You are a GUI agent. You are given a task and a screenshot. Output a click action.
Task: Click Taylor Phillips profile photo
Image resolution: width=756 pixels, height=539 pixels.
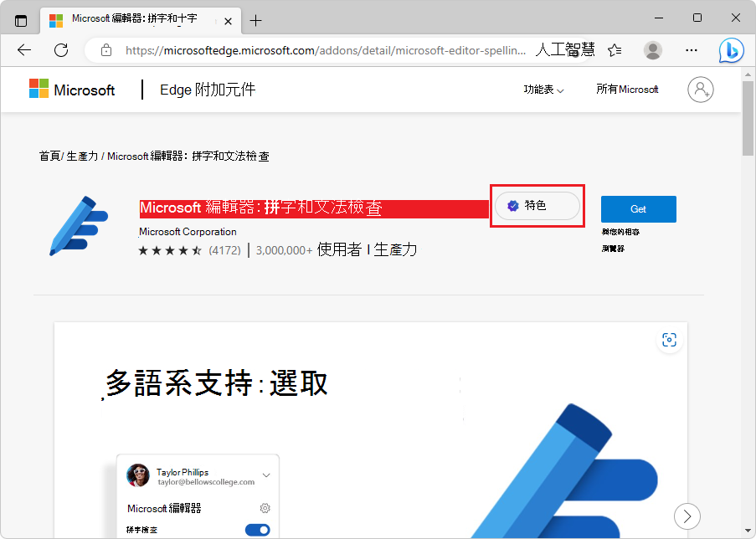click(x=138, y=475)
